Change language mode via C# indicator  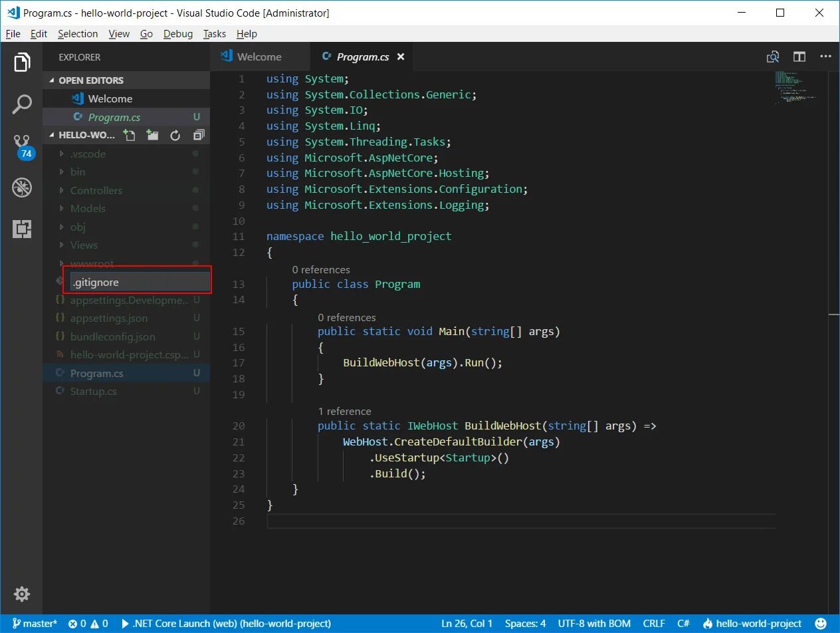click(683, 624)
